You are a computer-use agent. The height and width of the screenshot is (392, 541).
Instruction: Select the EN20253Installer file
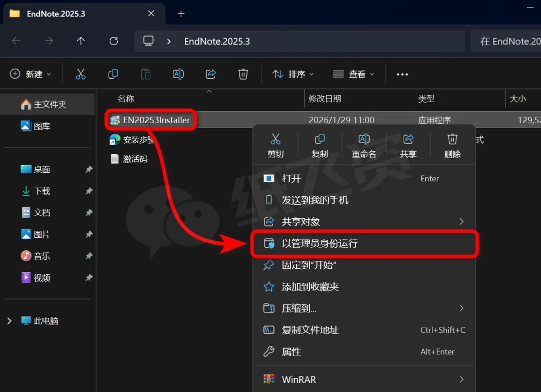[150, 120]
